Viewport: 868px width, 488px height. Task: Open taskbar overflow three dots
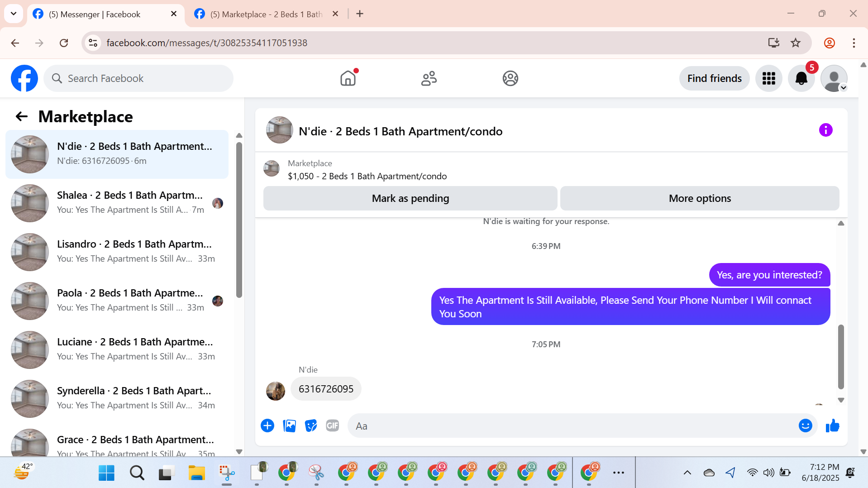(619, 473)
